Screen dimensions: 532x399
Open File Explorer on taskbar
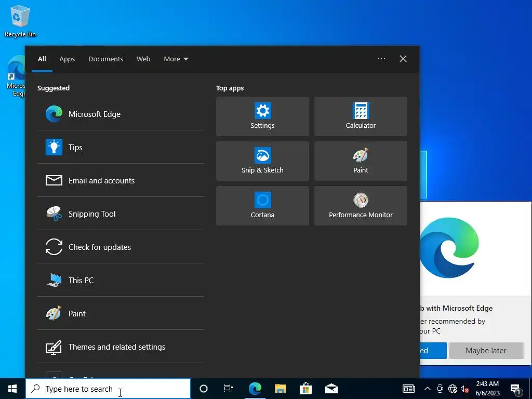(280, 389)
